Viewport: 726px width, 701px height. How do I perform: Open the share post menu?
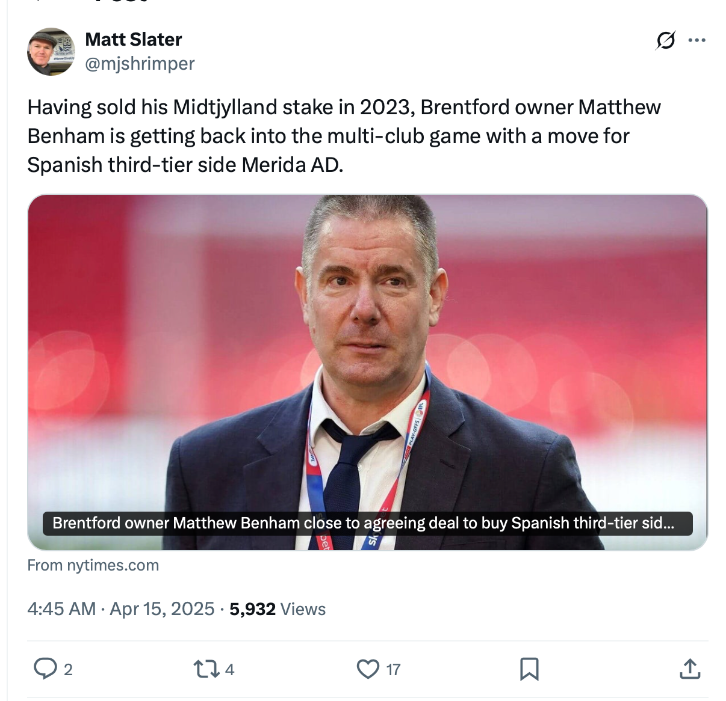(690, 668)
